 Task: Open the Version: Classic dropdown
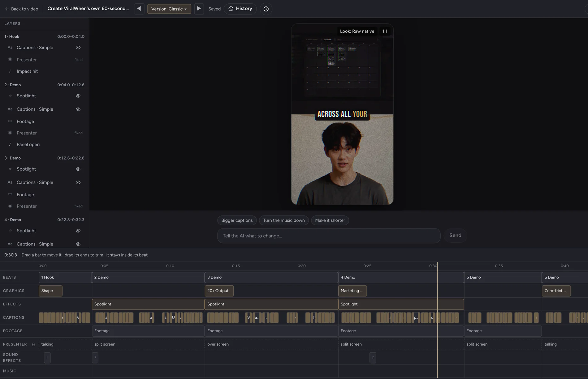[169, 9]
